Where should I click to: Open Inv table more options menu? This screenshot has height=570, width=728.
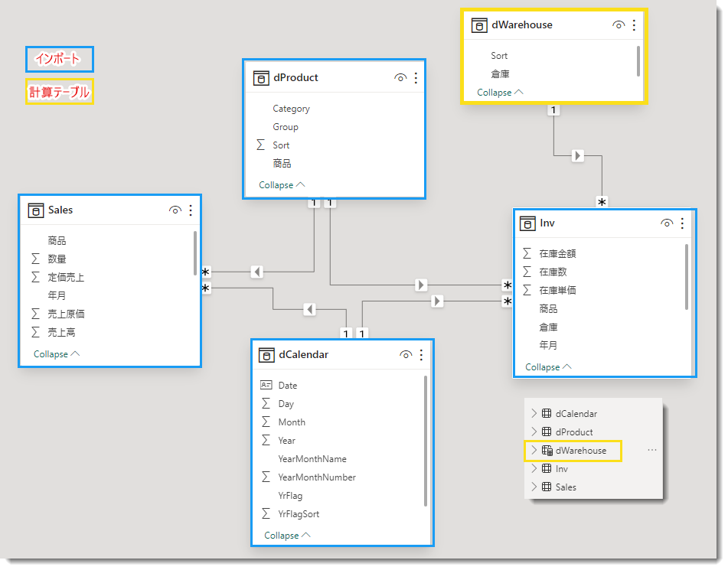tap(682, 223)
